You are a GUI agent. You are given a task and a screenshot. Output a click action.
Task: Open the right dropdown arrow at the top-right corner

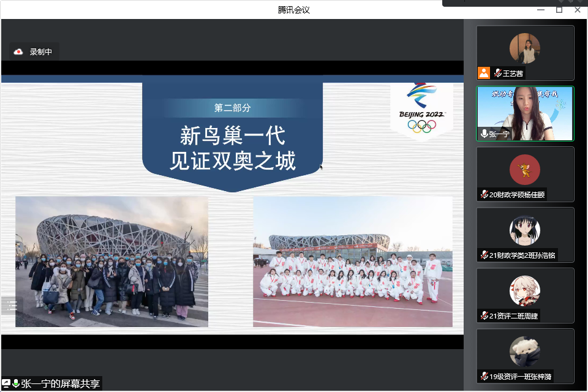(580, 2)
